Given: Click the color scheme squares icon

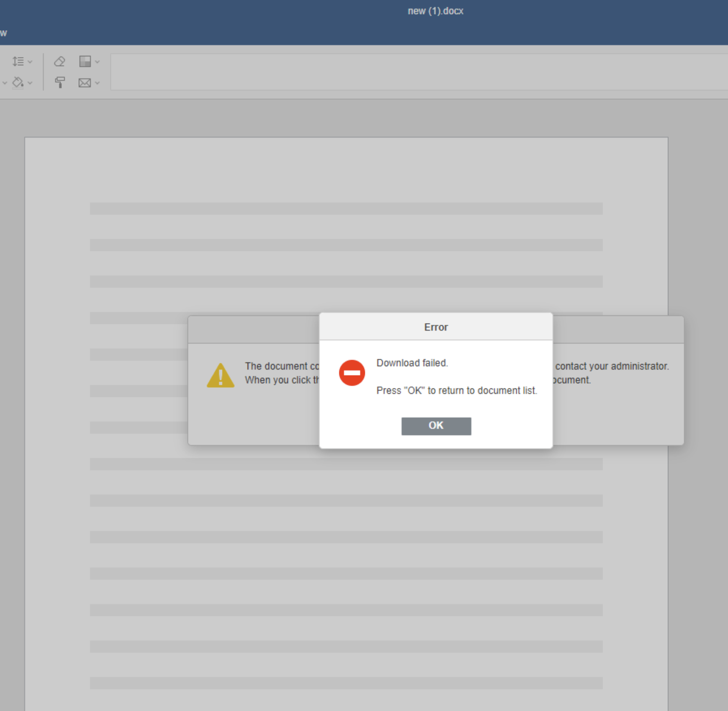Looking at the screenshot, I should pos(85,61).
